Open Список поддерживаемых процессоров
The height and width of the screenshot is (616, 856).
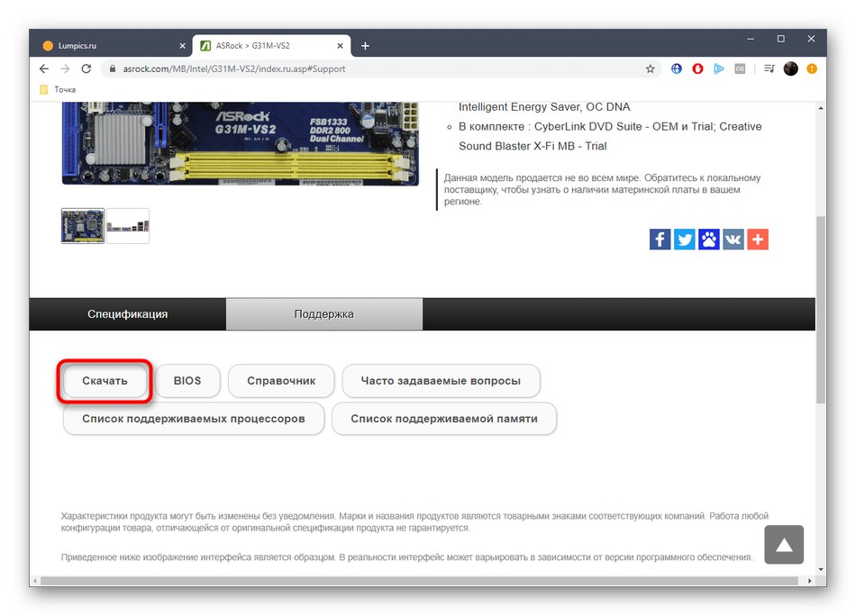point(194,419)
